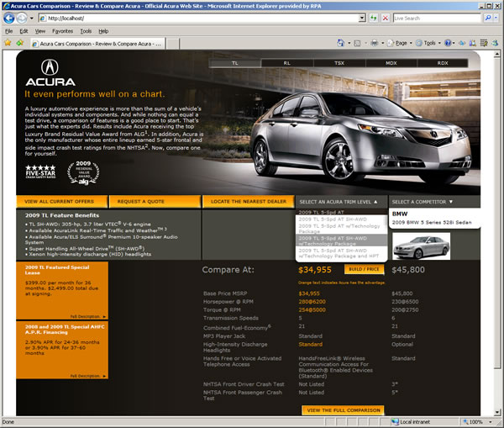The image size is (504, 428).
Task: Open the Tools menu in menu bar
Action: pos(84,30)
